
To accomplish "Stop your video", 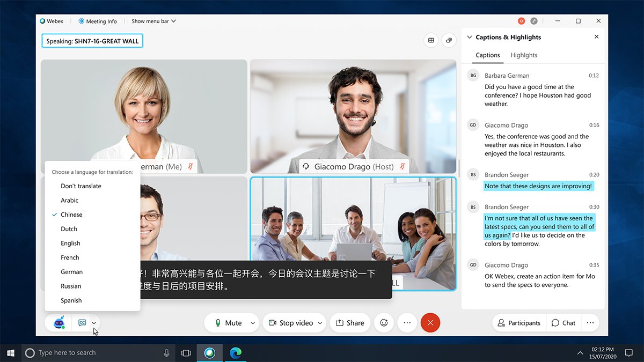I will [292, 322].
